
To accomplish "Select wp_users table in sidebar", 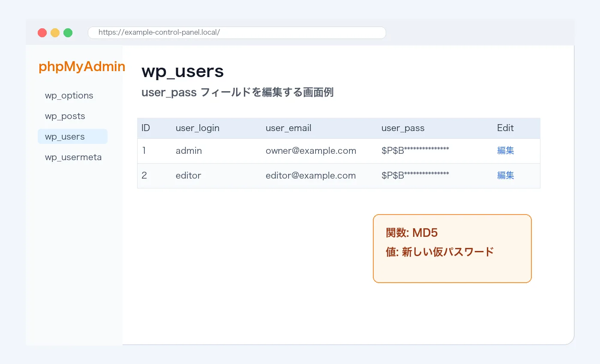I will point(72,137).
